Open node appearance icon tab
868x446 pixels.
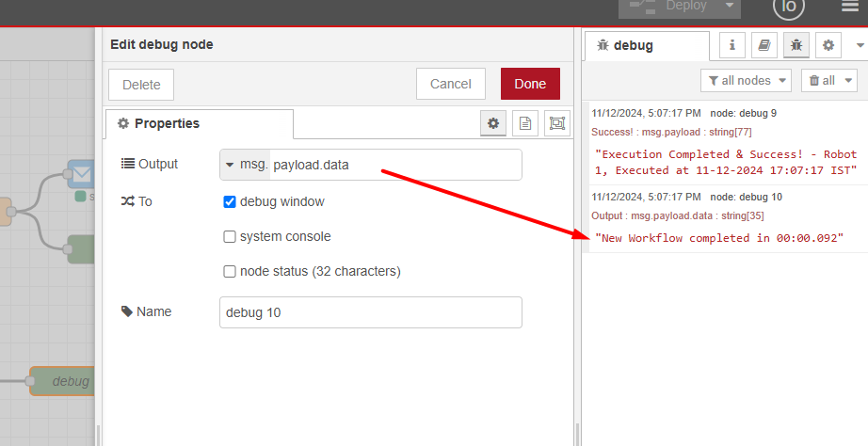click(x=557, y=123)
